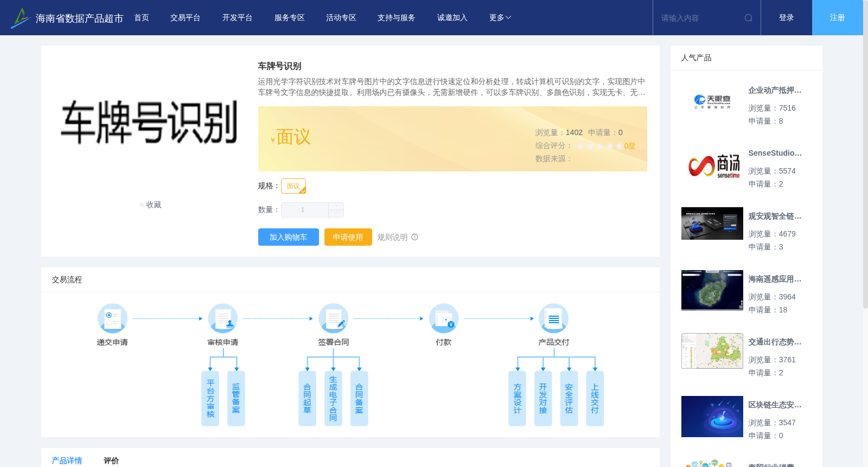Click the 规则说明 link
This screenshot has height=467, width=868.
coord(392,237)
